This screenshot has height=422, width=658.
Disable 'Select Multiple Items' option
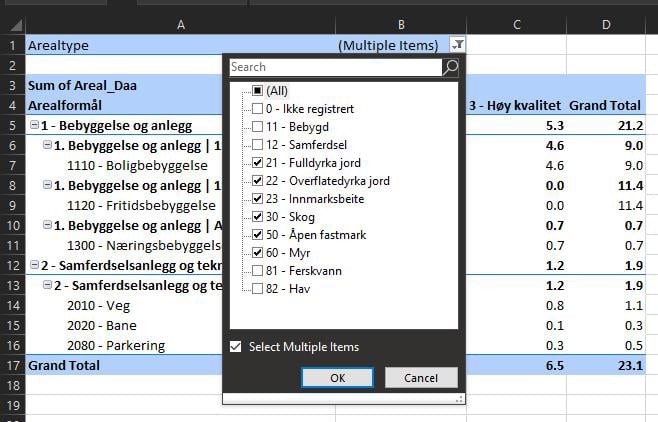(x=236, y=347)
